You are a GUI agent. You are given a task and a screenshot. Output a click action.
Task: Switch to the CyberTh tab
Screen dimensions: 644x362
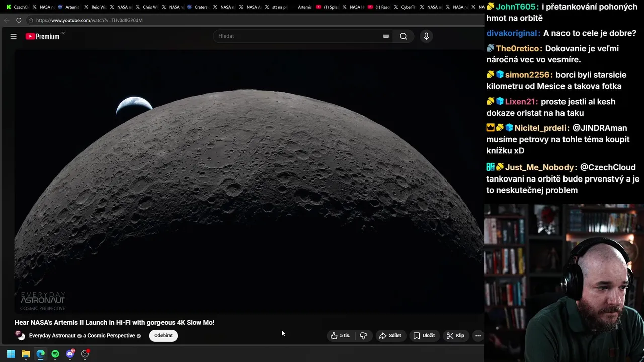pyautogui.click(x=405, y=7)
